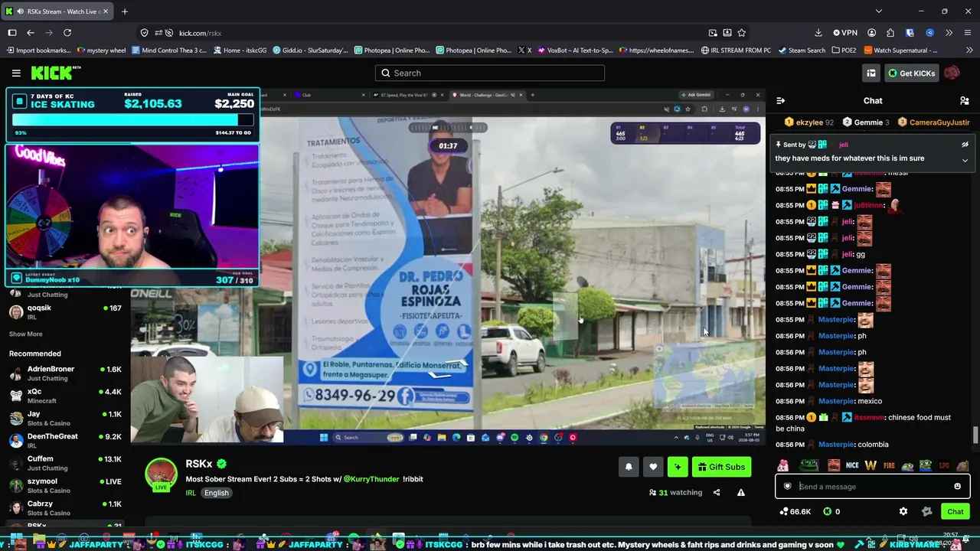Screen dimensions: 980x551
Task: Click the chat identity shield icon
Action: coord(787,486)
